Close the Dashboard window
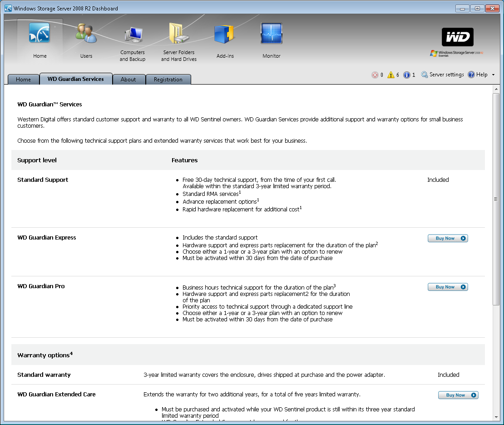The height and width of the screenshot is (425, 504). [492, 9]
